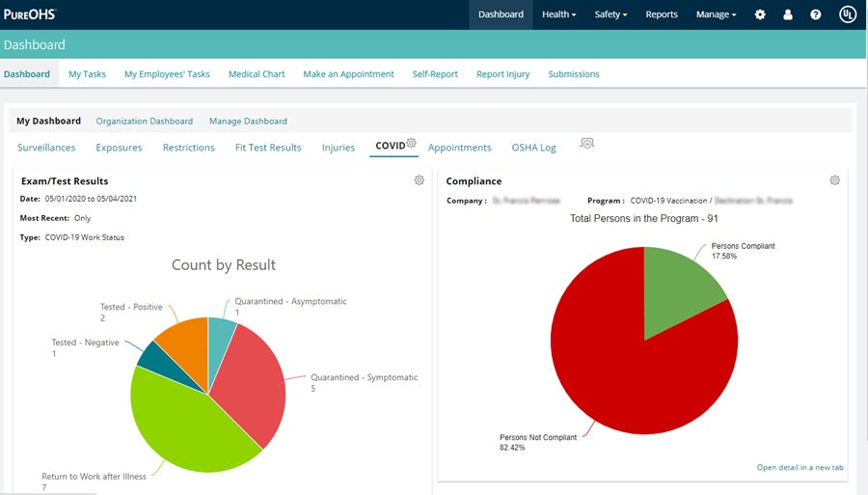The image size is (868, 495).
Task: Click the add dashboard tab icon after OSHA Log
Action: point(586,144)
